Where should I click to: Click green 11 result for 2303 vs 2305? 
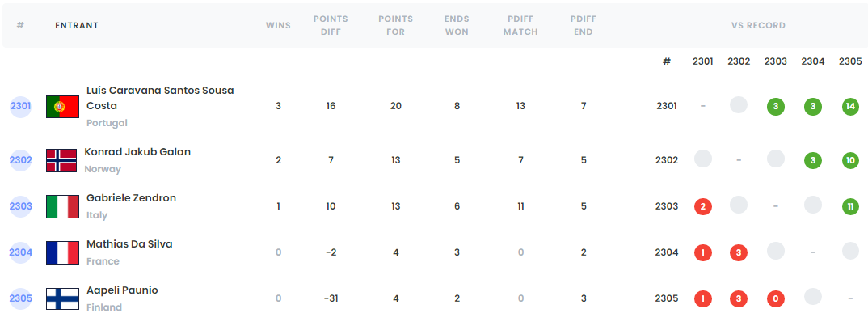point(850,206)
